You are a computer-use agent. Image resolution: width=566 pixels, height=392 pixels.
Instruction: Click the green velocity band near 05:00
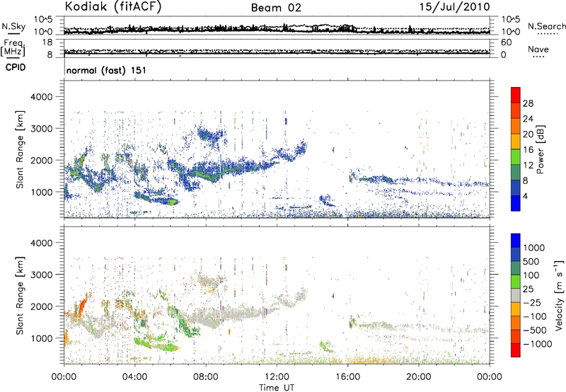156,344
